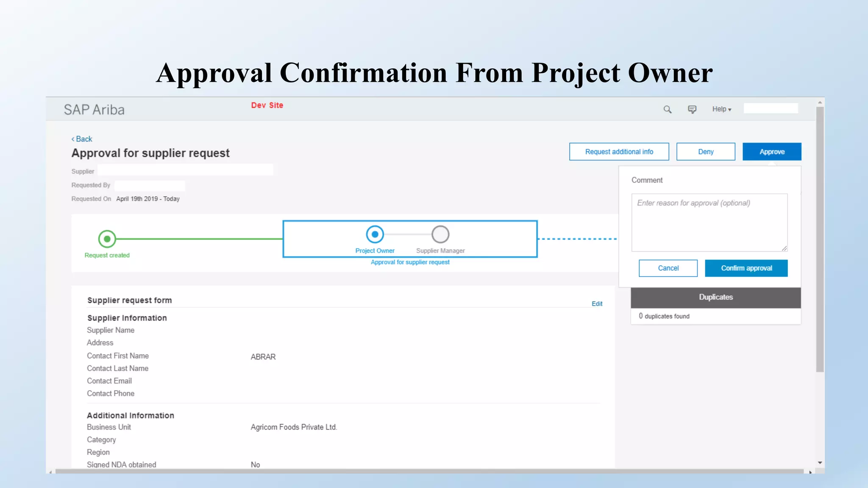The width and height of the screenshot is (868, 488).
Task: Cancel the approval comment popup
Action: [x=668, y=268]
